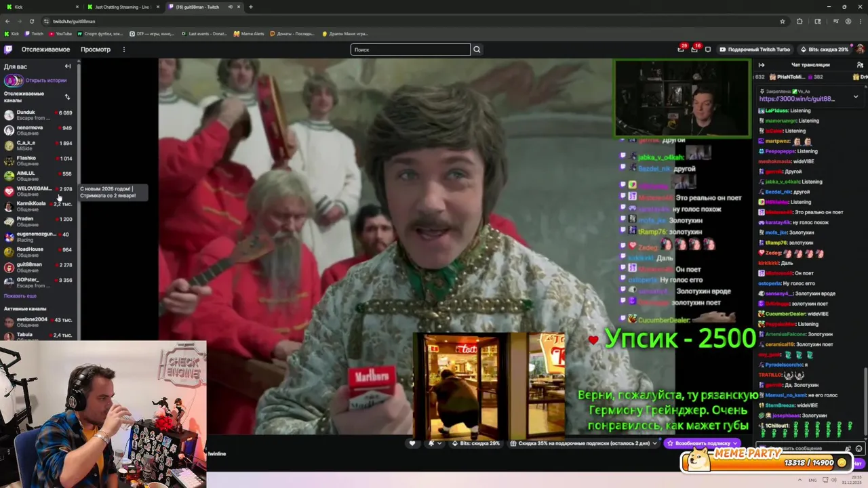Open the Chrome profile icon
This screenshot has width=868, height=488.
(x=848, y=21)
